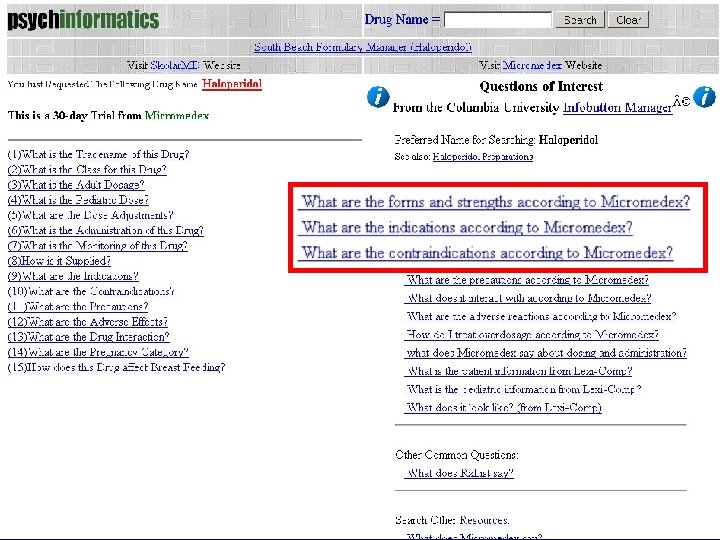
Task: Select question 15 about Breast Feeding
Action: point(117,367)
